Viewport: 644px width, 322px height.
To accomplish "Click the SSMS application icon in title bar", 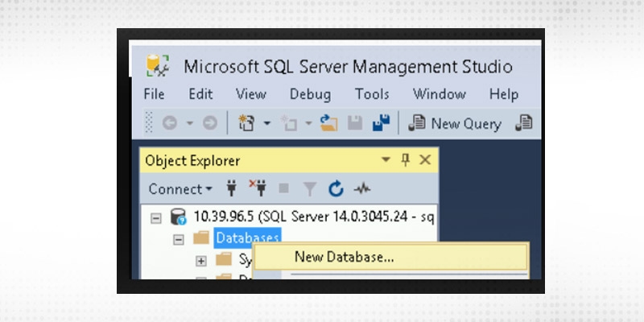I will [x=158, y=66].
